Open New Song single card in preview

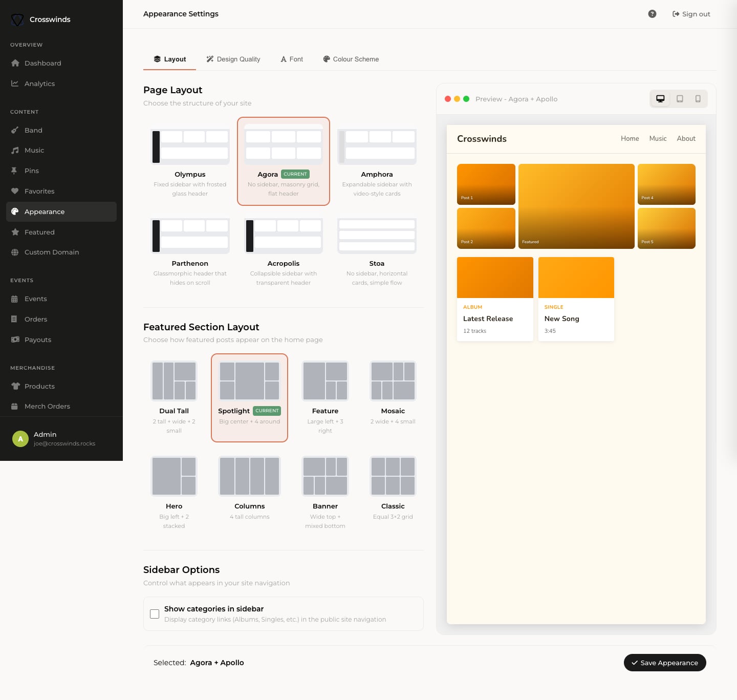[x=576, y=299]
